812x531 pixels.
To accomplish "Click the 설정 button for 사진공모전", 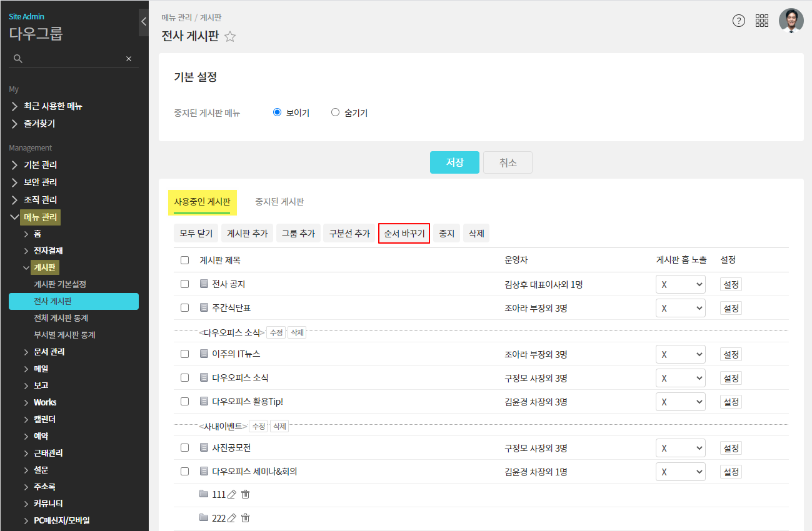I will point(731,448).
